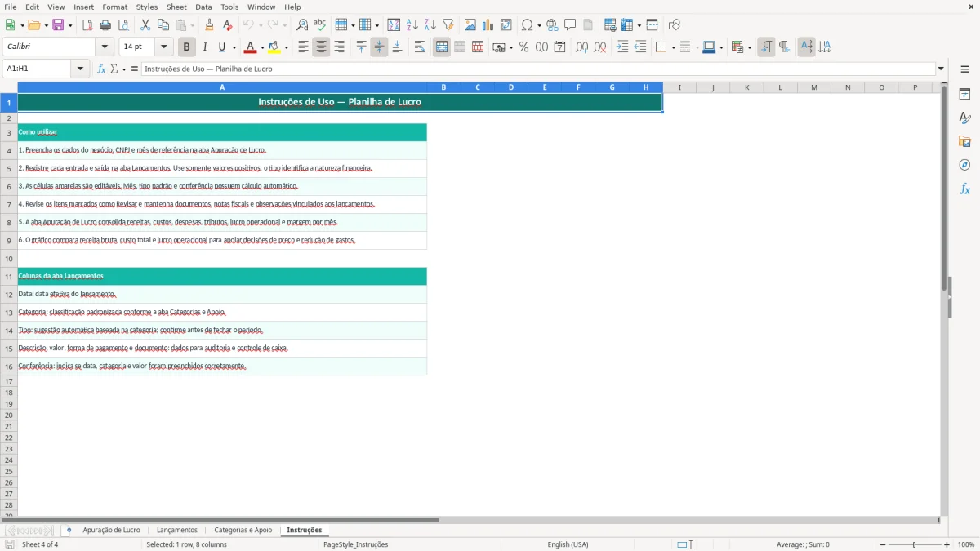The width and height of the screenshot is (980, 551).
Task: Open the sidebar Navigator panel
Action: coord(964,165)
